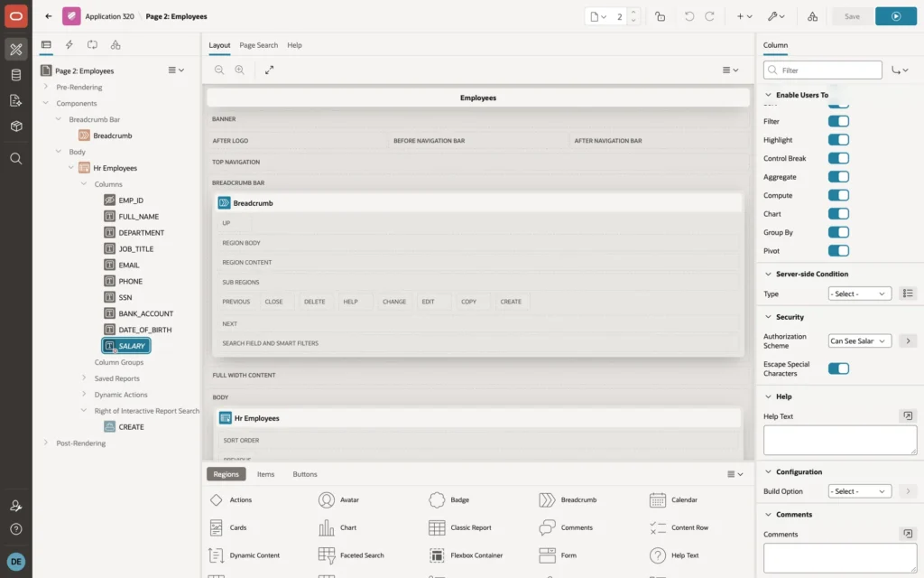Screen dimensions: 924x578
Task: Open the Help tab in center pane
Action: click(294, 45)
